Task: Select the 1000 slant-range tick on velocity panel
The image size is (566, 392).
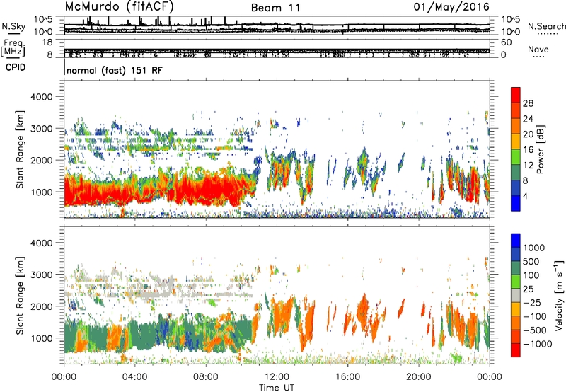Action: point(41,338)
